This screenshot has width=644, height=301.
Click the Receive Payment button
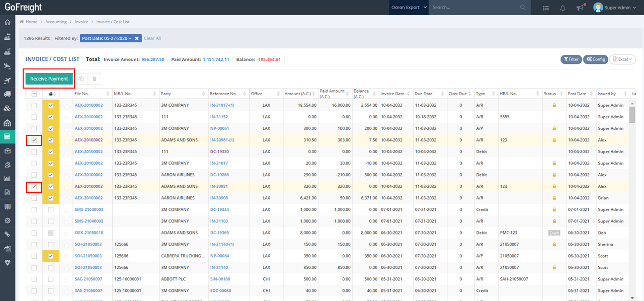[x=49, y=79]
